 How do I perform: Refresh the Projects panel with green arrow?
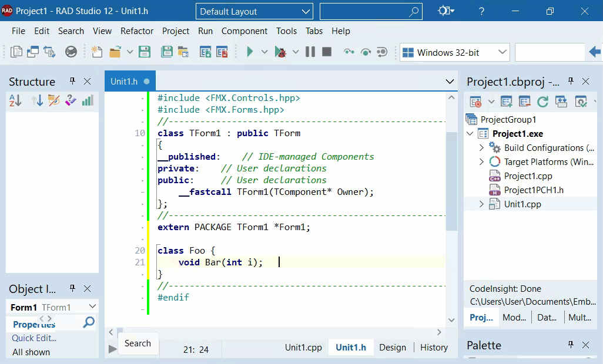[x=542, y=102]
